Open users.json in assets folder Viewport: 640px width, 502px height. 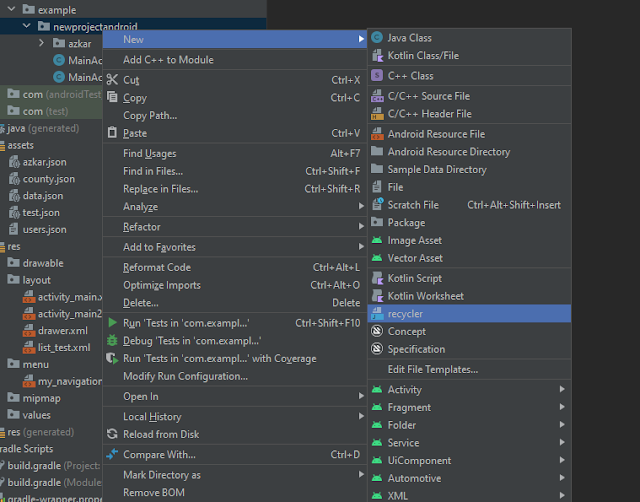click(43, 229)
